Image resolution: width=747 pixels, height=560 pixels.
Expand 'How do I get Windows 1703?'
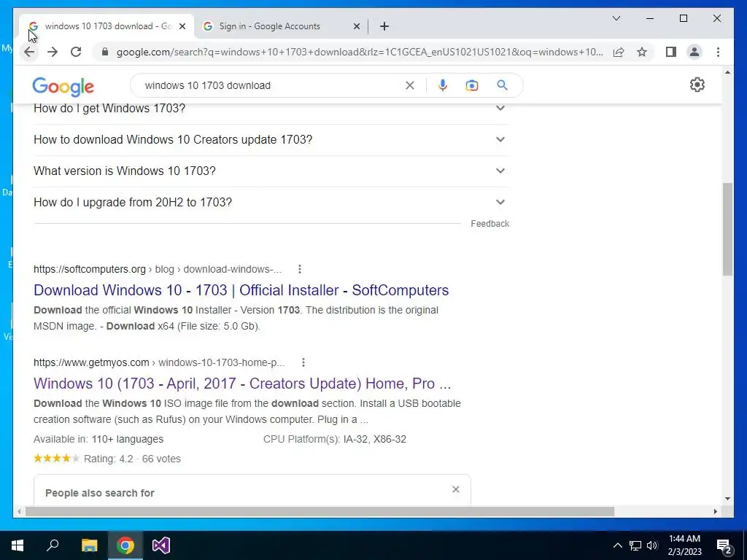coord(270,109)
